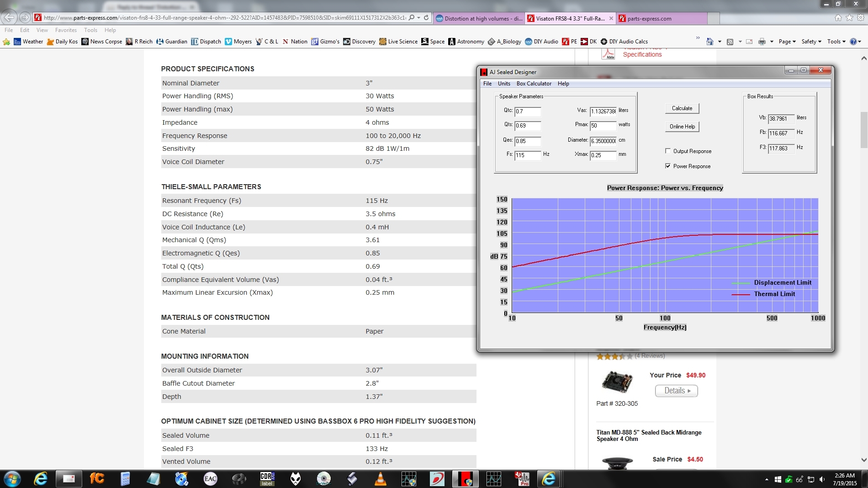Open the File menu in AJ Sealed Designer
The width and height of the screenshot is (868, 488).
pyautogui.click(x=487, y=84)
